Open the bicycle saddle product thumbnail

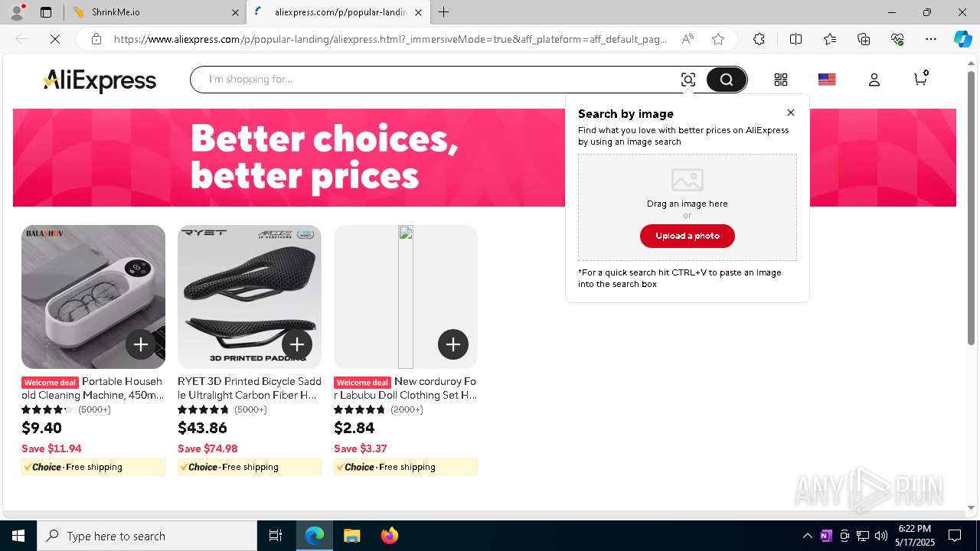coord(250,297)
